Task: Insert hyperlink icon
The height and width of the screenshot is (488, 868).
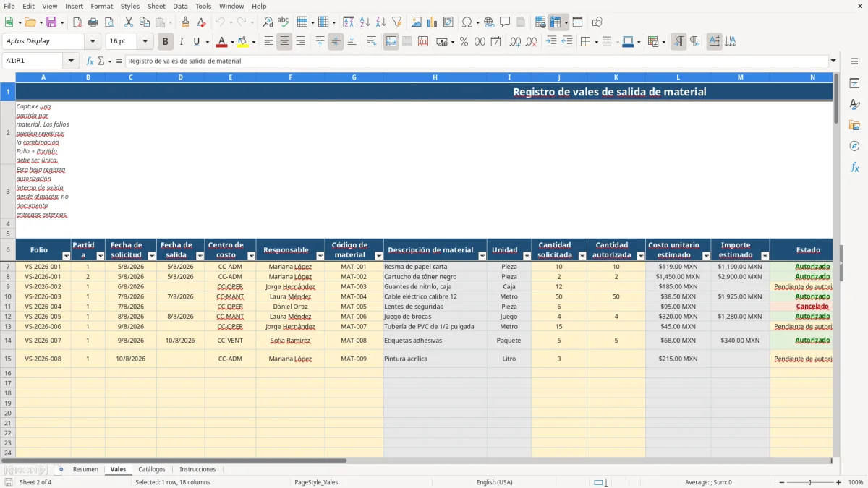Action: click(x=489, y=22)
